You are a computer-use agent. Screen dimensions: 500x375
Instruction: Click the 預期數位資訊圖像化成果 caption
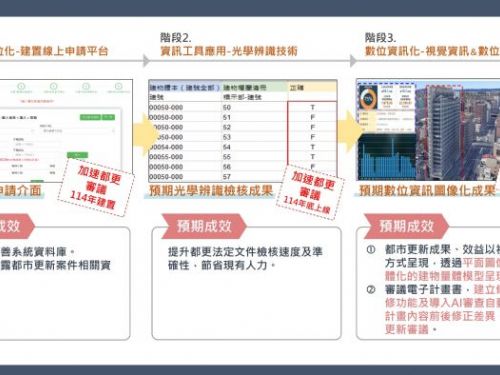click(427, 191)
